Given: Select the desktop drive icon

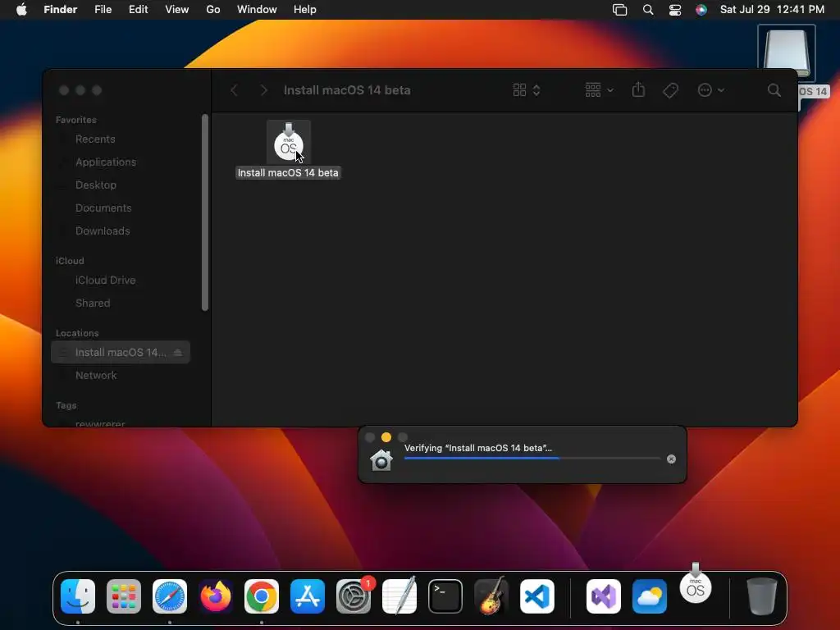Looking at the screenshot, I should click(x=787, y=52).
